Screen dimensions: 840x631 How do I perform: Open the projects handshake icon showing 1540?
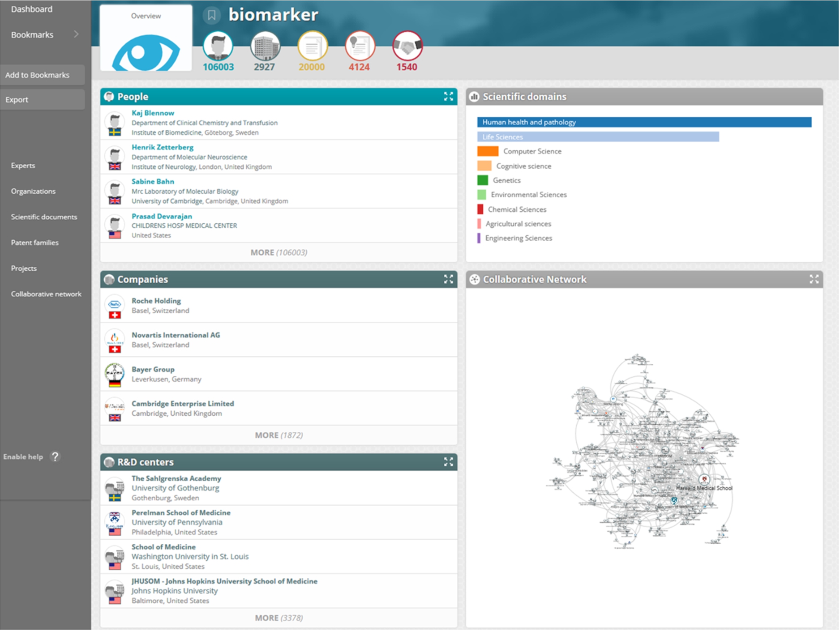407,46
